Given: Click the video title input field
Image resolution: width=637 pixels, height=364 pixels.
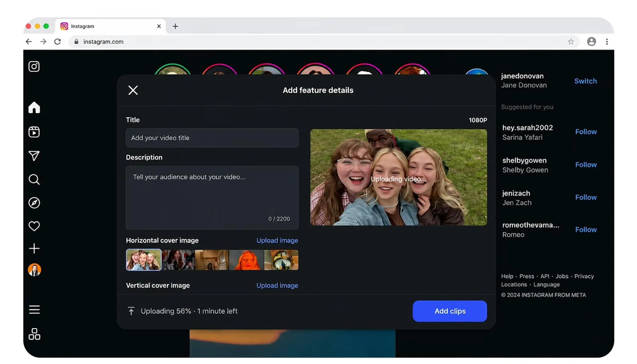Looking at the screenshot, I should (212, 138).
